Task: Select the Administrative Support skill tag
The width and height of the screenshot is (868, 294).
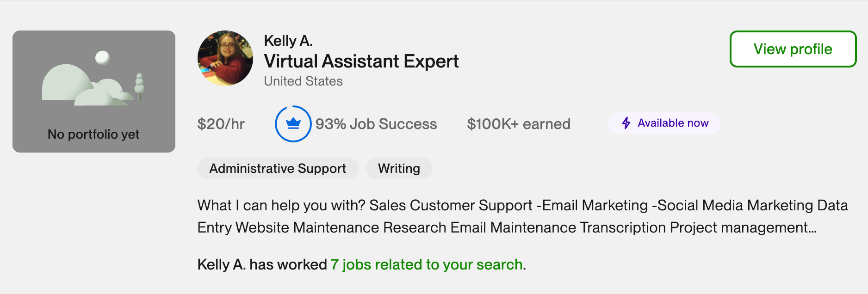Action: (278, 168)
